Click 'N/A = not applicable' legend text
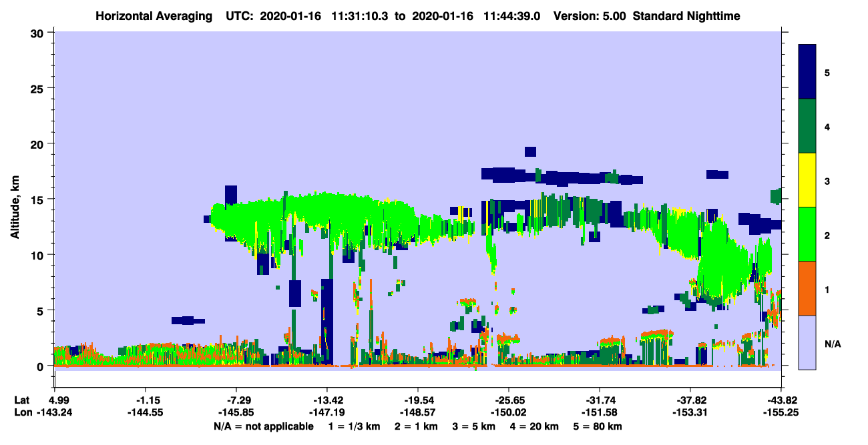This screenshot has height=445, width=868. point(264,426)
